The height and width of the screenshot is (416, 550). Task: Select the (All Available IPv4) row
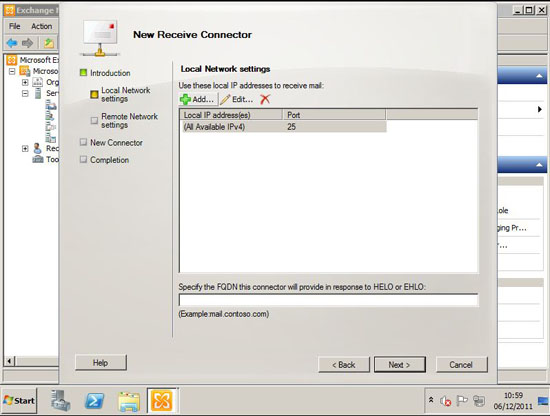pyautogui.click(x=283, y=127)
